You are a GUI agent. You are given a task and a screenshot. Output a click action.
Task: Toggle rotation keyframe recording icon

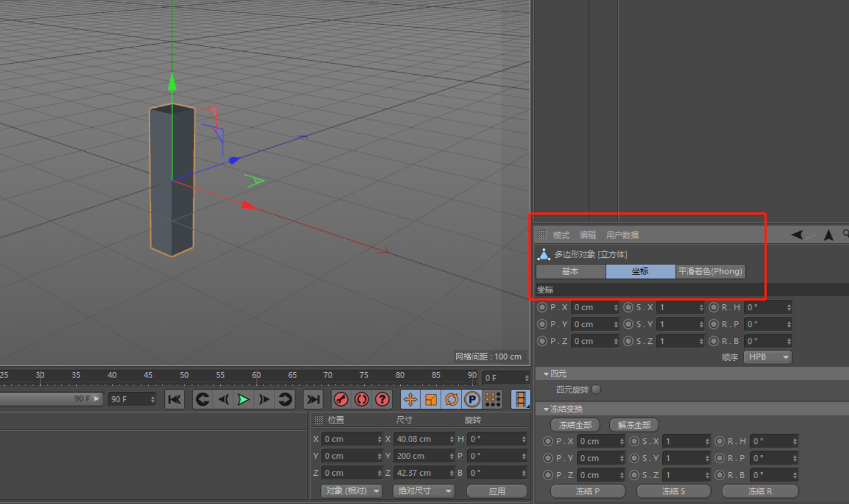click(451, 399)
